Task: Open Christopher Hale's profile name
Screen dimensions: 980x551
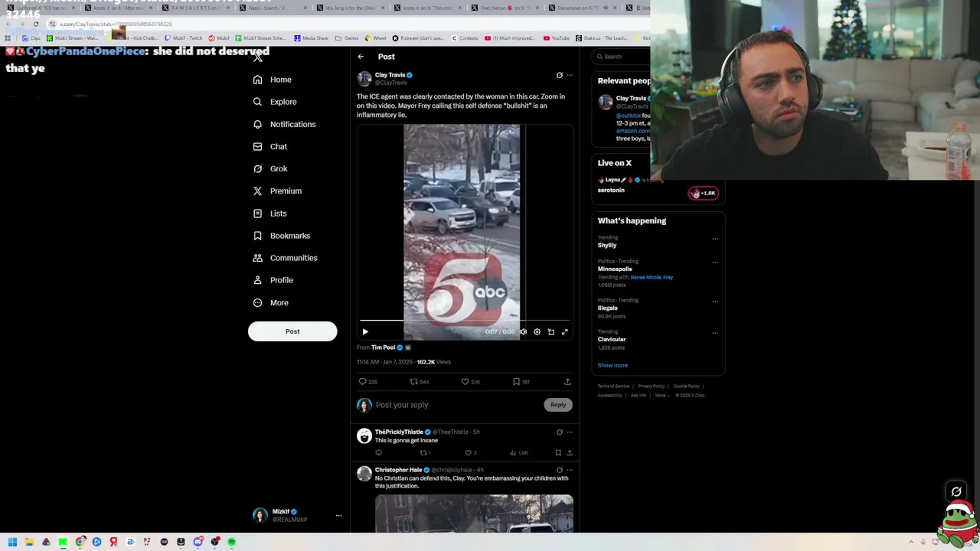Action: (x=398, y=470)
